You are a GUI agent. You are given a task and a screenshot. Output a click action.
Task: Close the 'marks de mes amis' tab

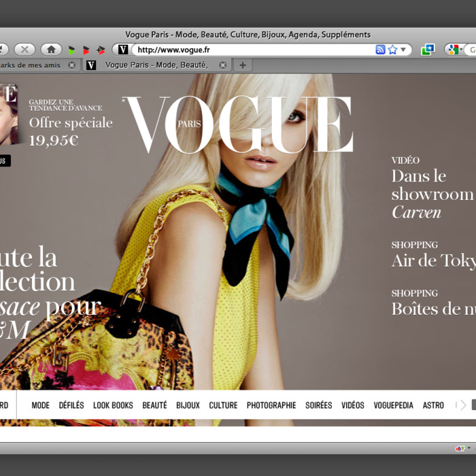[x=71, y=65]
